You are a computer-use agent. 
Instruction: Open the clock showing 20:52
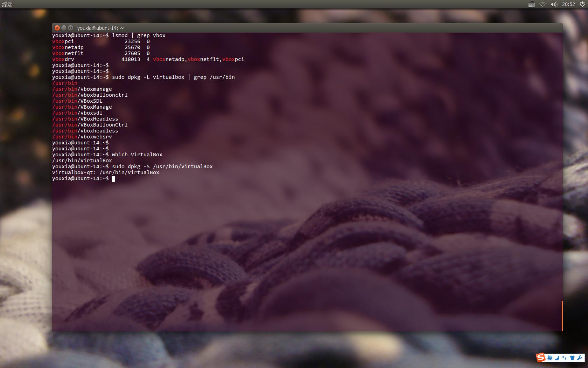pos(567,5)
